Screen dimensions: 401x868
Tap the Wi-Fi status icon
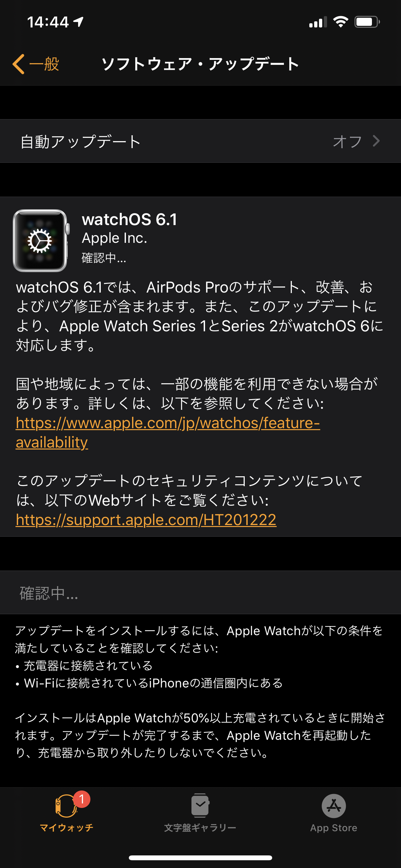341,22
